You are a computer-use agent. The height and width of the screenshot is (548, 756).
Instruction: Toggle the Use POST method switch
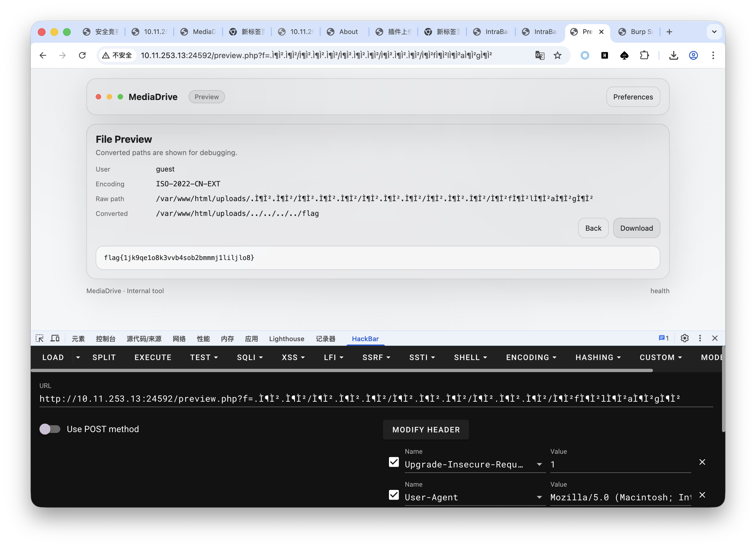(x=50, y=429)
